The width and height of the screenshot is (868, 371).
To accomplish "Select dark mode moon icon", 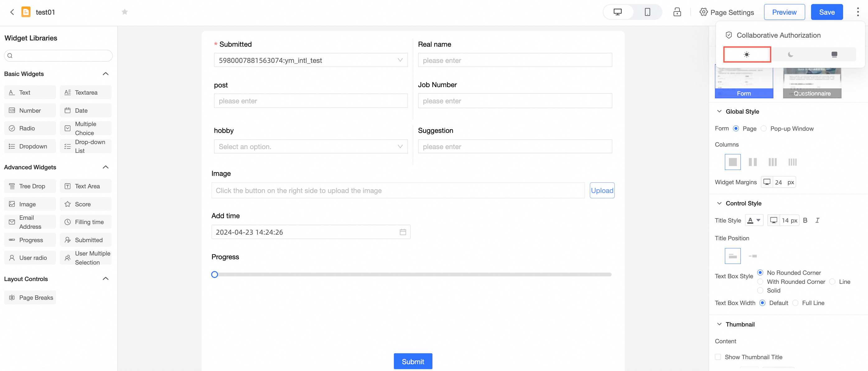I will (x=791, y=54).
